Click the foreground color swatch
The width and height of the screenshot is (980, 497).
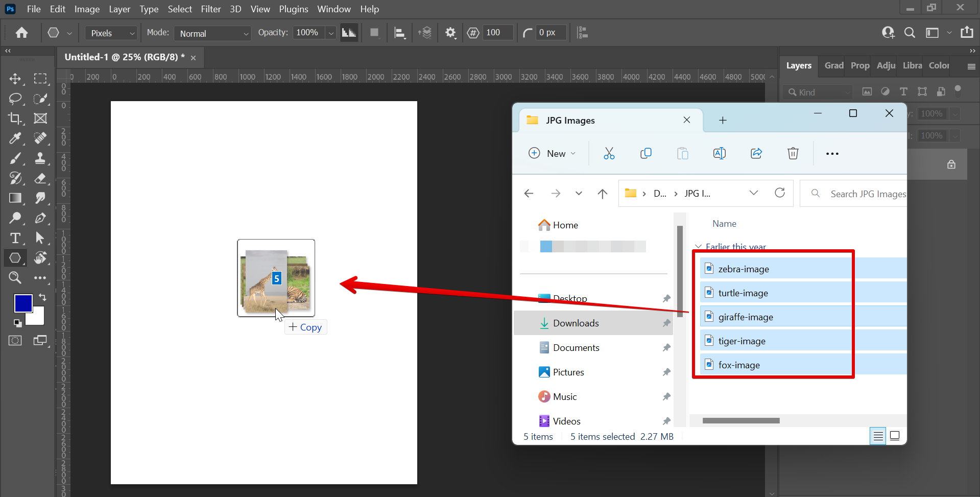23,303
